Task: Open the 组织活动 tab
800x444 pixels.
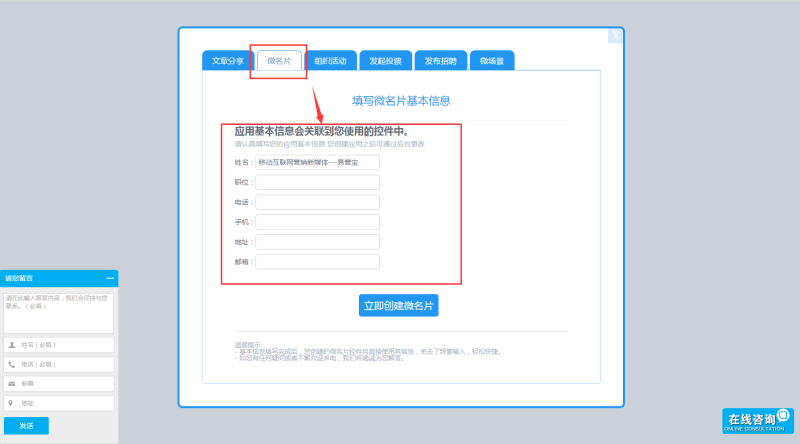Action: pos(331,61)
